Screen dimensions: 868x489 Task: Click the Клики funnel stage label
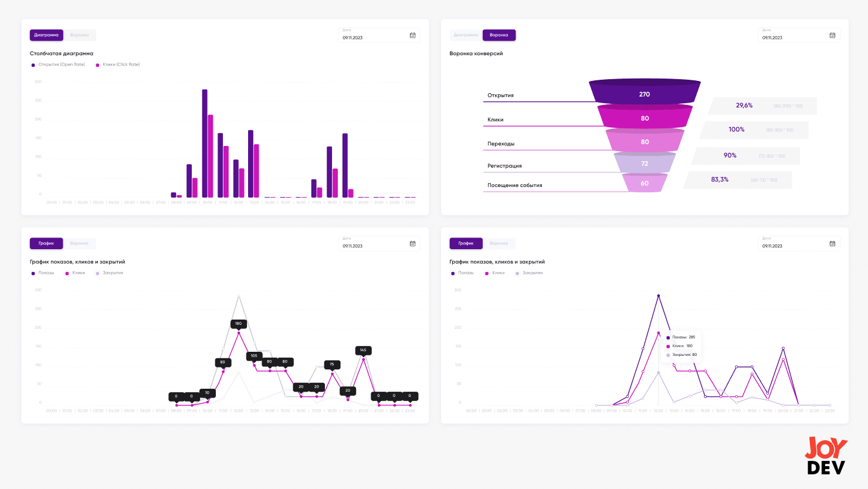[x=496, y=120]
